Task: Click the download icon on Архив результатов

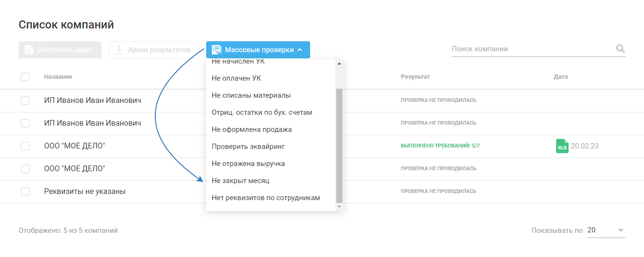Action: point(119,49)
